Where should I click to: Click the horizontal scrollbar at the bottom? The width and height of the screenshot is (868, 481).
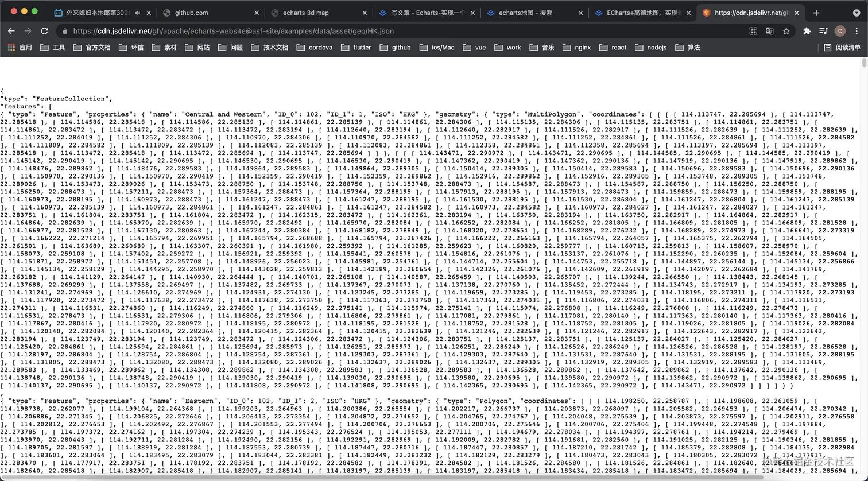382,478
